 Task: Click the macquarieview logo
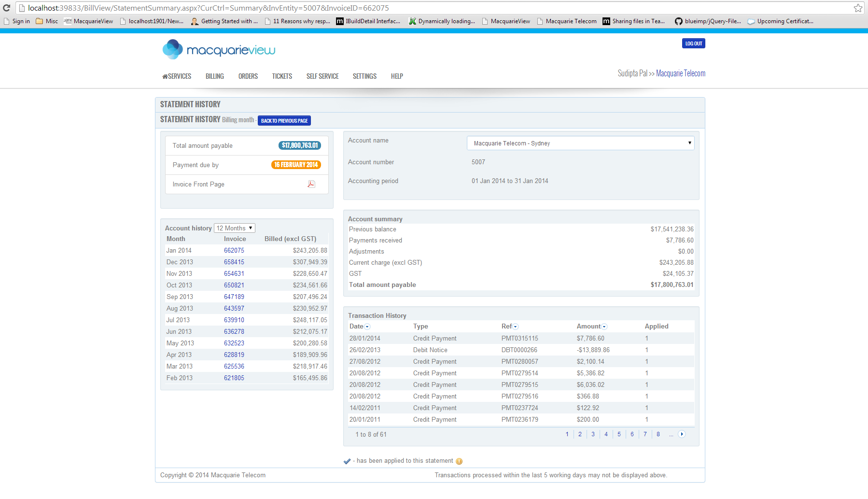point(219,50)
